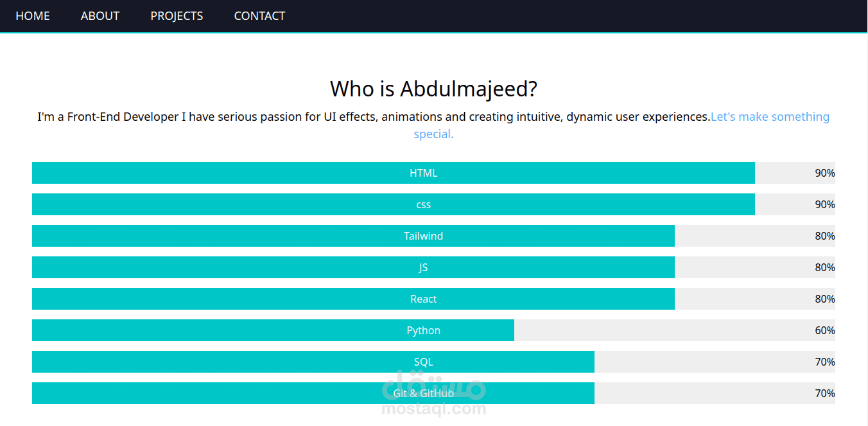Open the PROJECTS navigation link
This screenshot has width=868, height=426.
(x=177, y=16)
